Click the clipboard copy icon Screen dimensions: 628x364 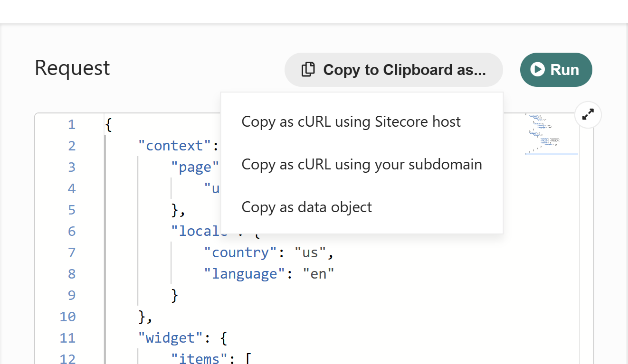[x=308, y=69]
